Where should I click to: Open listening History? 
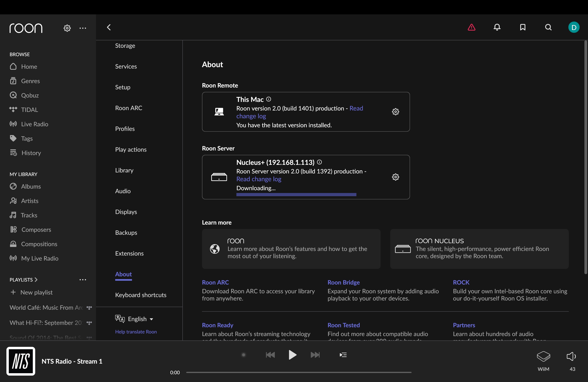[25, 153]
